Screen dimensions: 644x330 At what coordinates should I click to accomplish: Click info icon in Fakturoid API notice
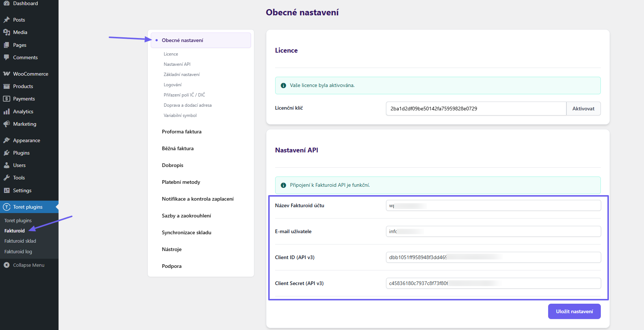tap(283, 185)
